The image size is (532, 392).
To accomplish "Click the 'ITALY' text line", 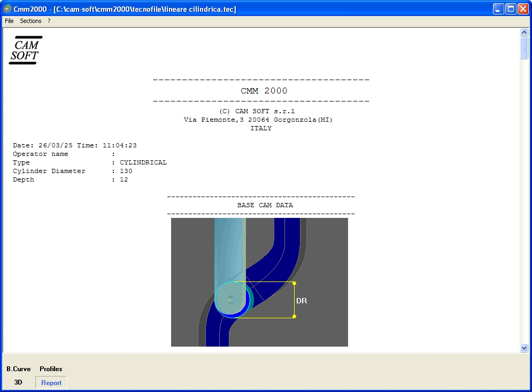I will (261, 128).
